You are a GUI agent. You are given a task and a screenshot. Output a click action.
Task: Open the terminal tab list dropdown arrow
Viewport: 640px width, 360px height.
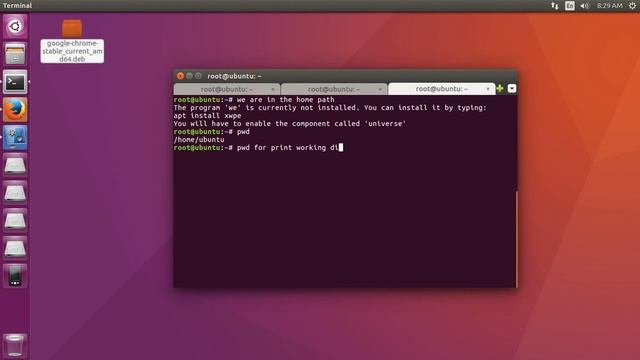512,89
